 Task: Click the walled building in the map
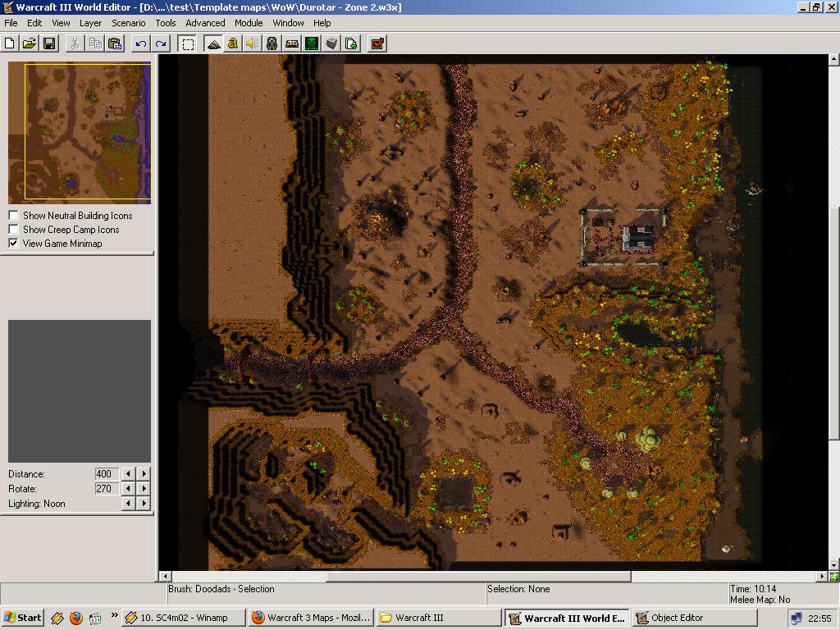pyautogui.click(x=623, y=237)
